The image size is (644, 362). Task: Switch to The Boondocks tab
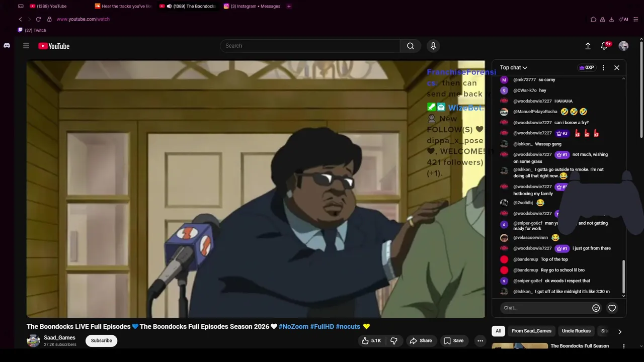188,6
